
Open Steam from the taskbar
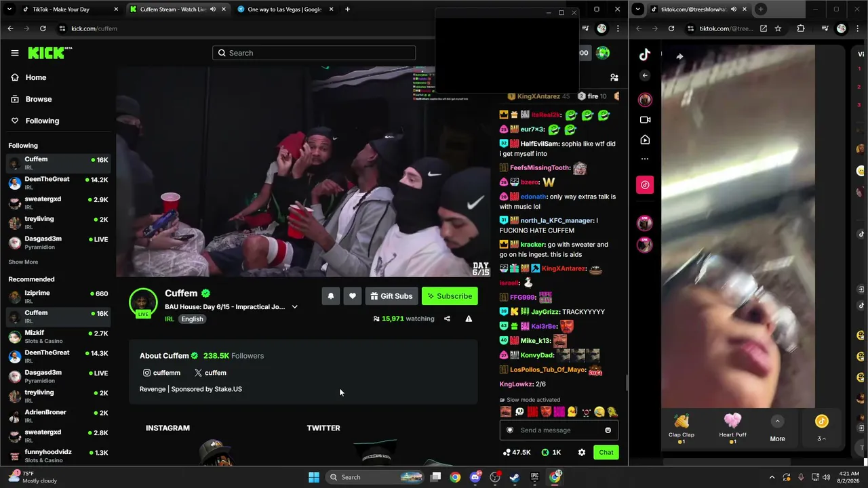click(515, 477)
